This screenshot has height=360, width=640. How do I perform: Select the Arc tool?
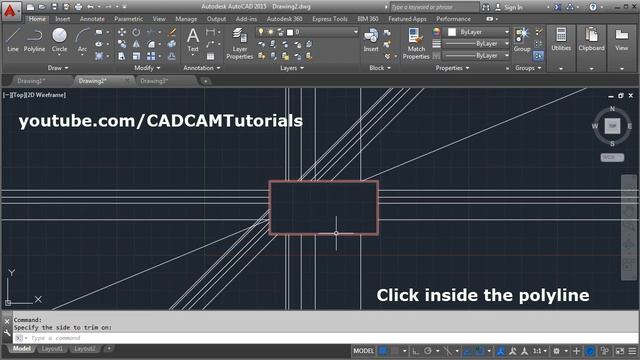point(82,40)
